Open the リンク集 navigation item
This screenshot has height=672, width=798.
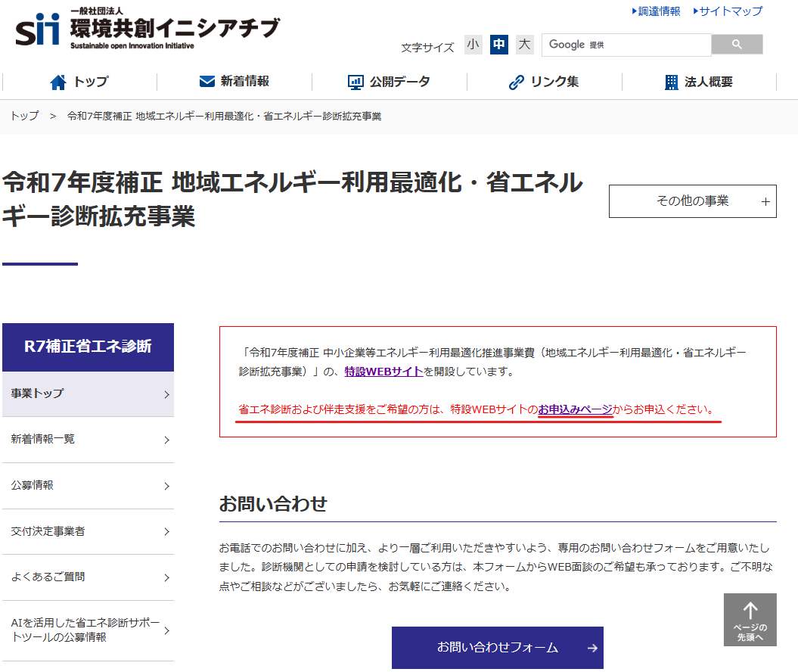click(544, 82)
